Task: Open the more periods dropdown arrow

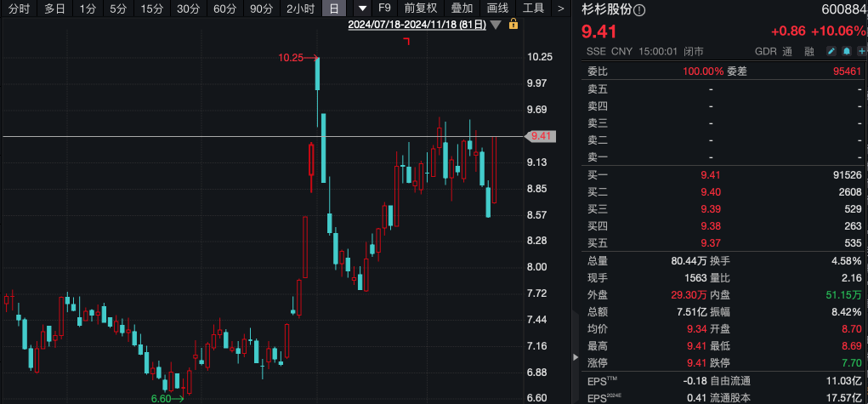Action: 363,9
